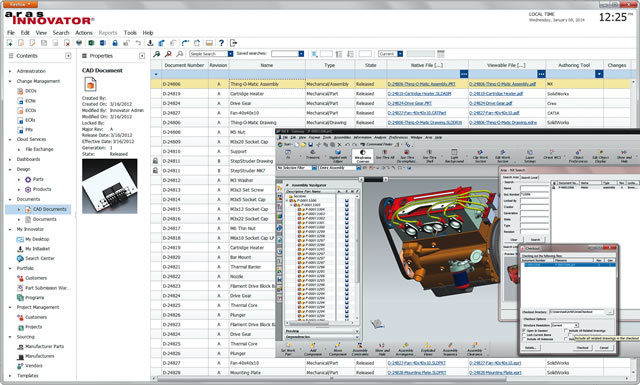Click the CAD Document file icon in Properties
This screenshot has height=385, width=640.
90,85
